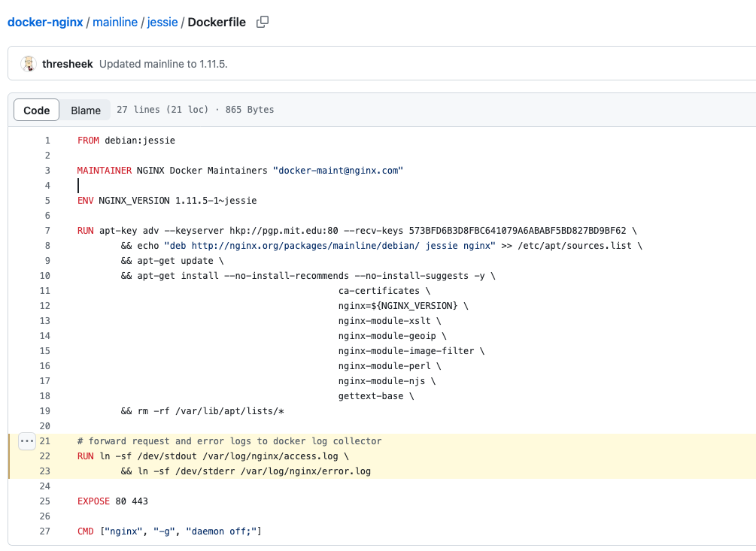Select line number 25
The height and width of the screenshot is (551, 756).
[45, 501]
